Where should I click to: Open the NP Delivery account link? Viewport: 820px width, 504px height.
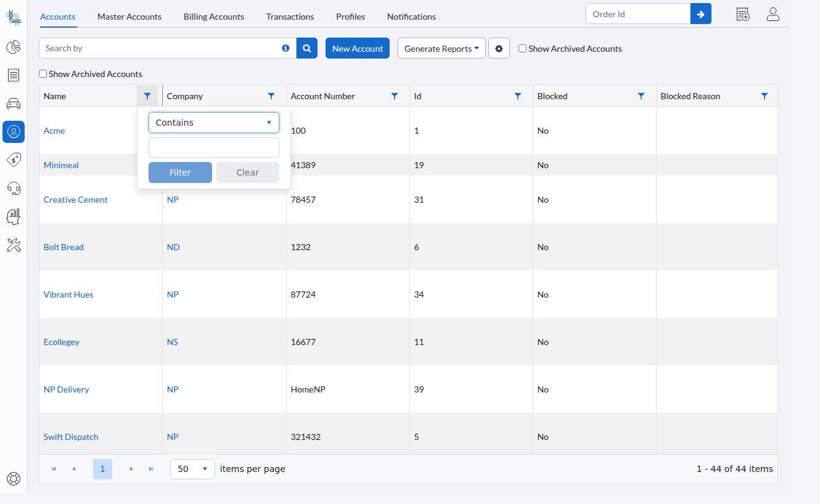tap(67, 389)
